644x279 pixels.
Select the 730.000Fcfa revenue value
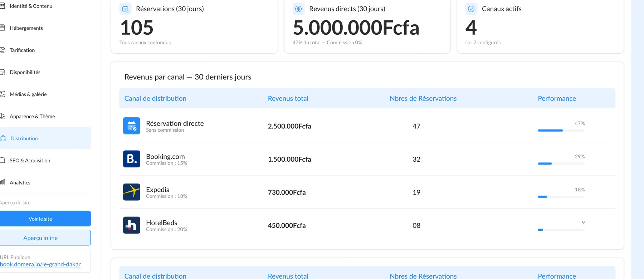[x=287, y=192]
